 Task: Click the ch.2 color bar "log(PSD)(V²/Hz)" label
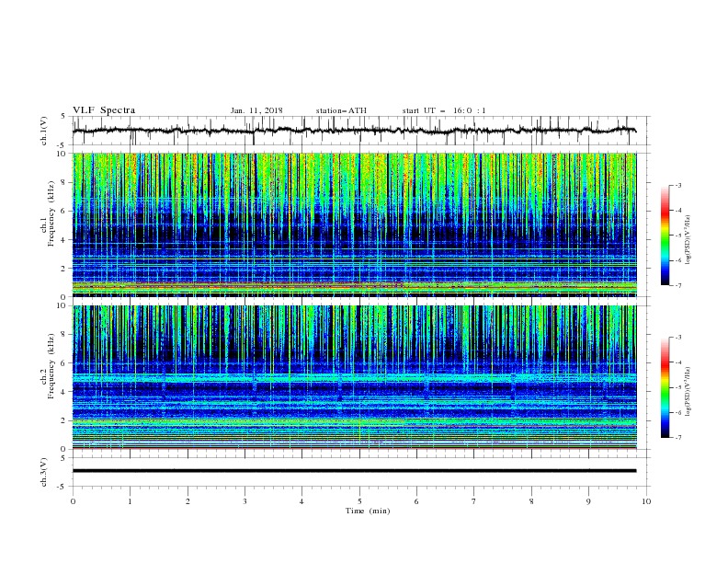688,392
